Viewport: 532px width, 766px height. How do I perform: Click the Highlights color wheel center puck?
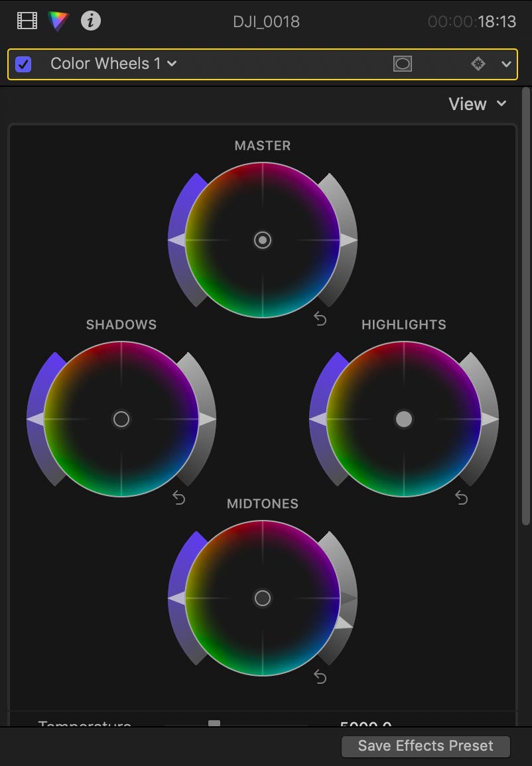coord(403,418)
